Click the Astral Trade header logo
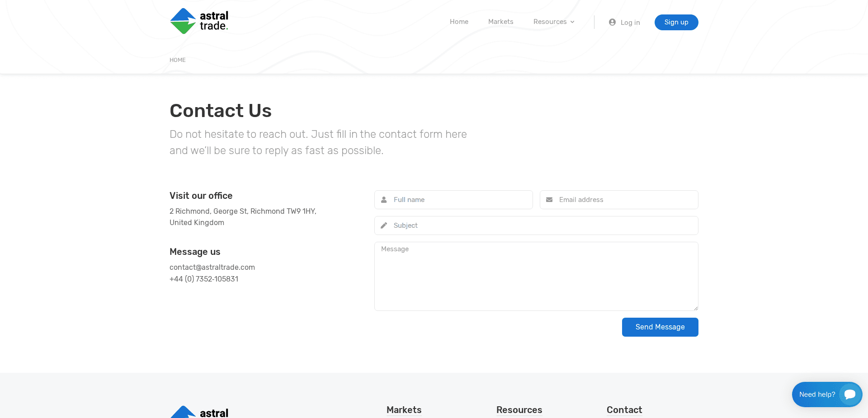Image resolution: width=868 pixels, height=418 pixels. 199,21
